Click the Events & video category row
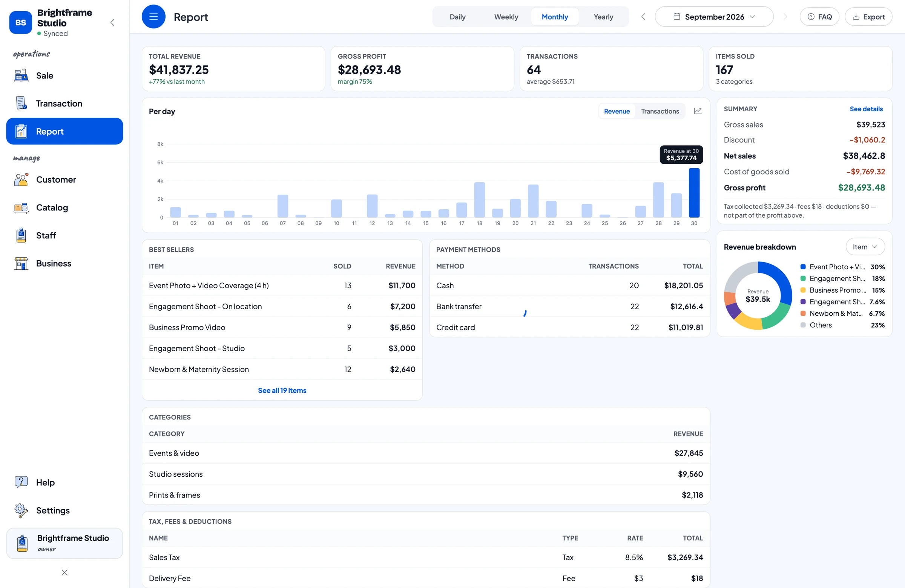 426,453
